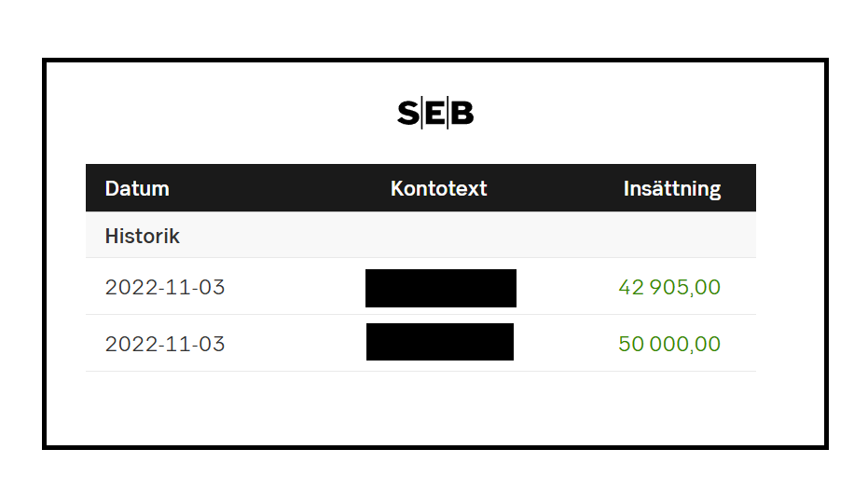Click the logo divider between E and B
Screen dimensions: 868x490
448,114
